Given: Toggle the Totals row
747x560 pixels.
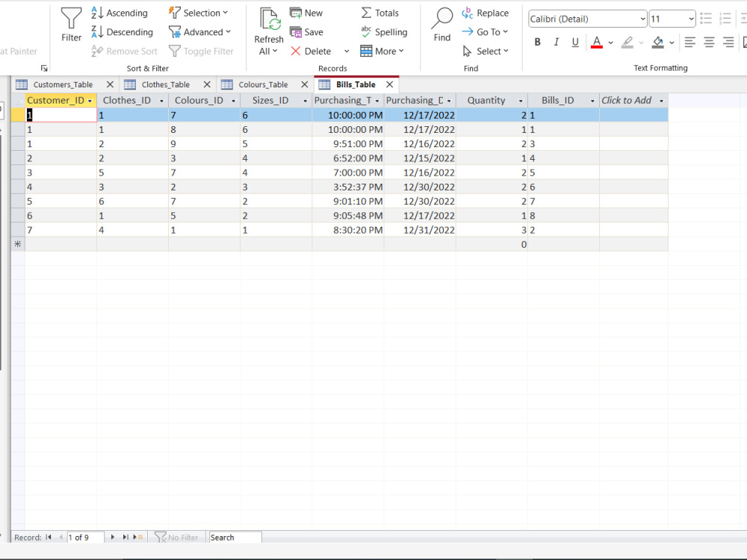Looking at the screenshot, I should pyautogui.click(x=379, y=13).
